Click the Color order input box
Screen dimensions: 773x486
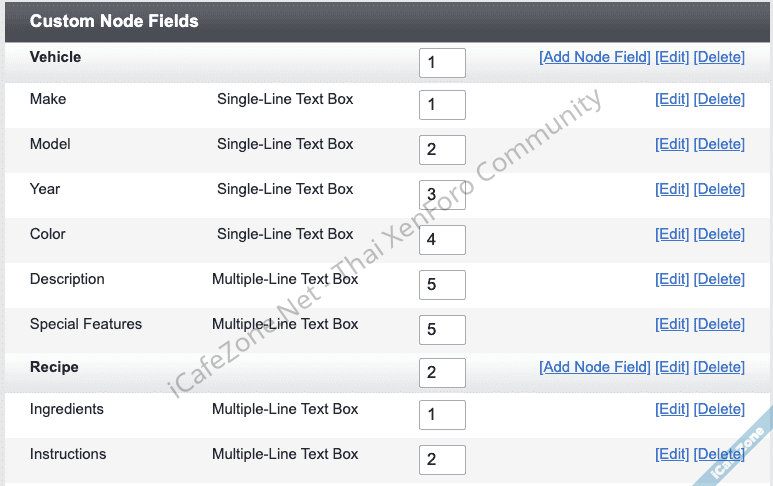[442, 240]
